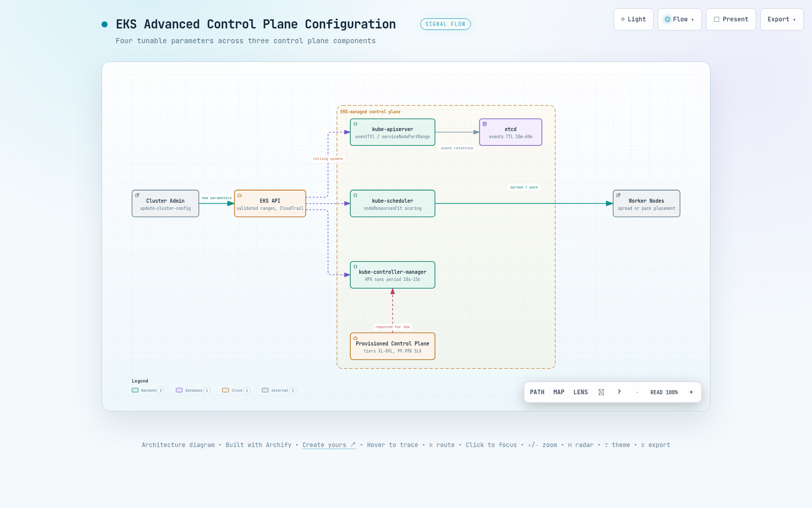The width and height of the screenshot is (812, 508).
Task: Click the code icon on kube-apiserver
Action: [355, 124]
